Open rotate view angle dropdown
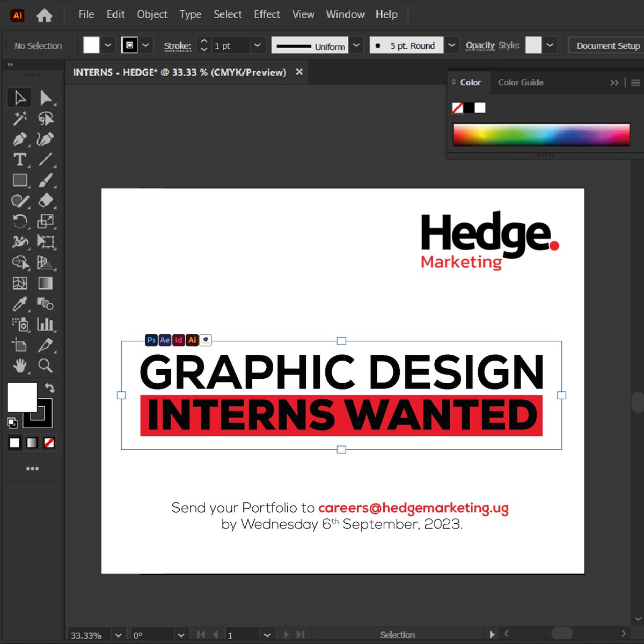Viewport: 644px width, 644px height. tap(181, 635)
